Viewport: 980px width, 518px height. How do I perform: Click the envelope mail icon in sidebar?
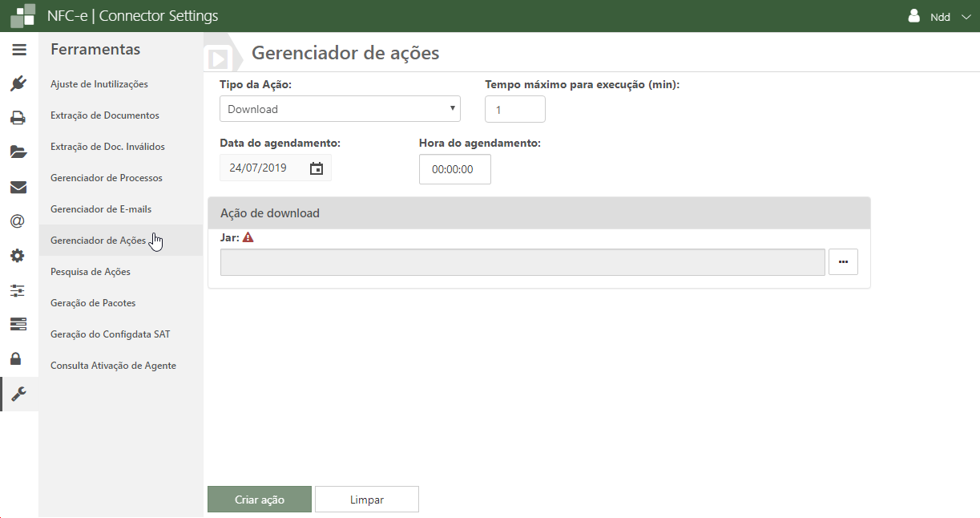pyautogui.click(x=18, y=188)
